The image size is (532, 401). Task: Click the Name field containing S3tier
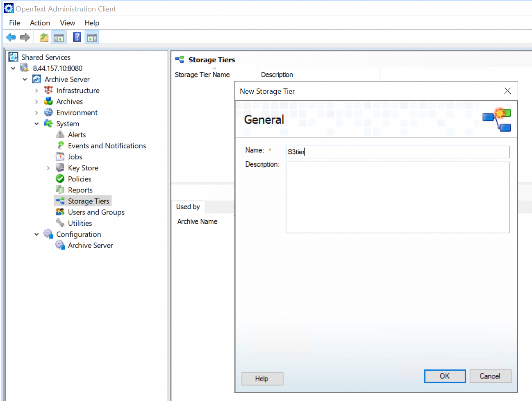pos(398,152)
